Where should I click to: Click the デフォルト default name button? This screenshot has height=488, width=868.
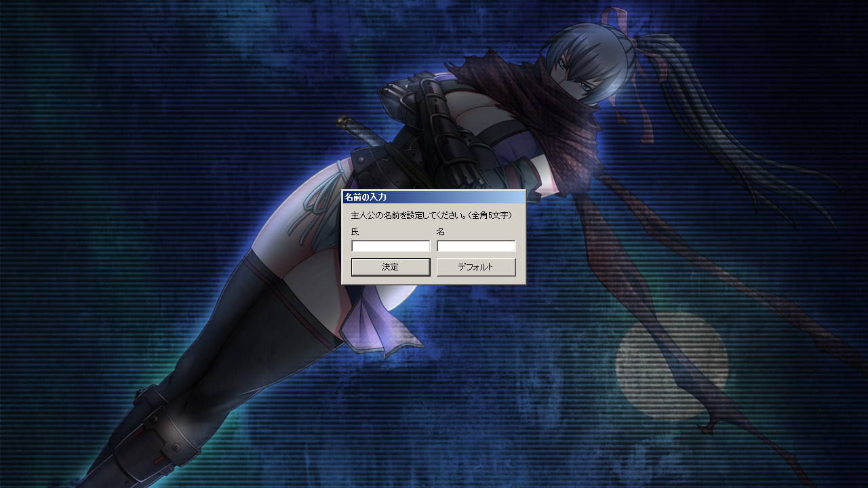pyautogui.click(x=476, y=267)
